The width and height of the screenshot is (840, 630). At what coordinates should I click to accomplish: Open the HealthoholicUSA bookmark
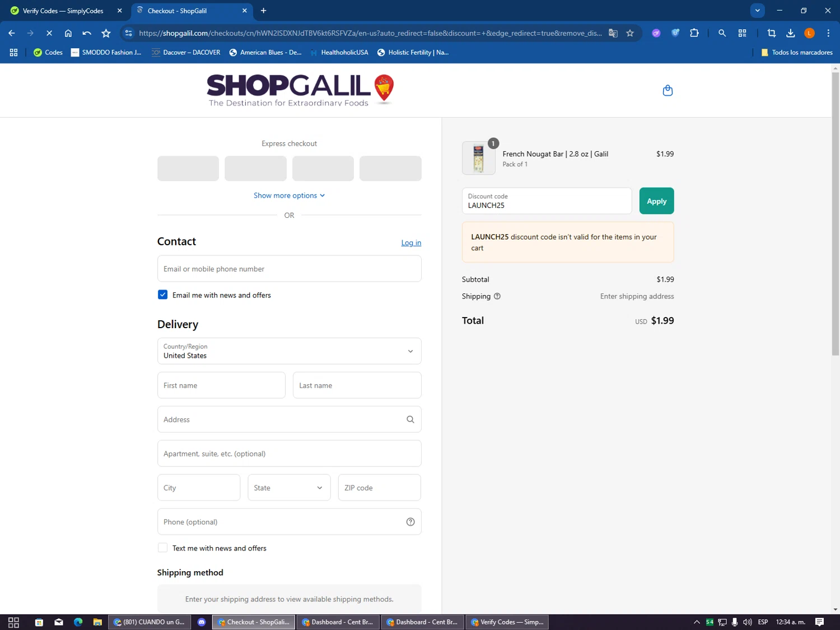point(339,52)
